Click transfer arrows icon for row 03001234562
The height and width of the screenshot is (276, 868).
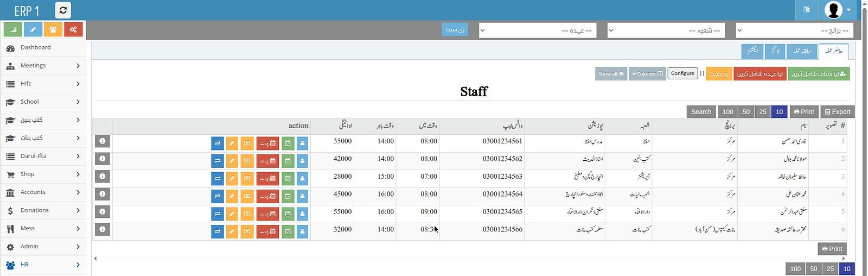click(x=218, y=161)
